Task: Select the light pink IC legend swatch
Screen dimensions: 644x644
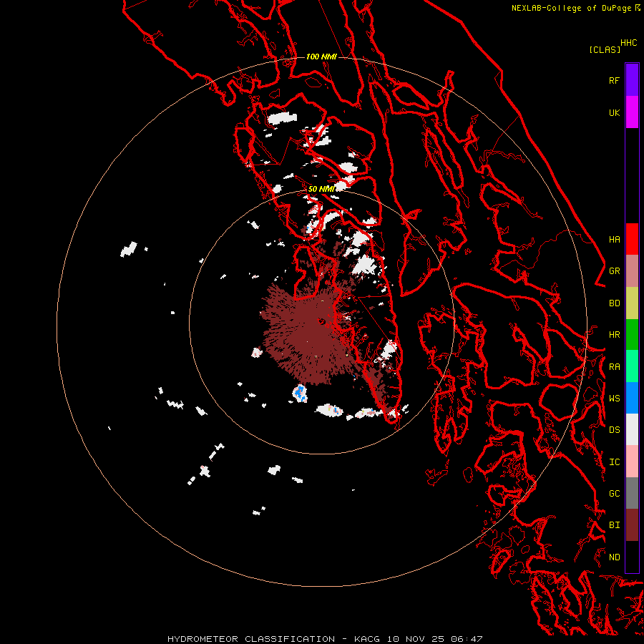Action: coord(632,462)
